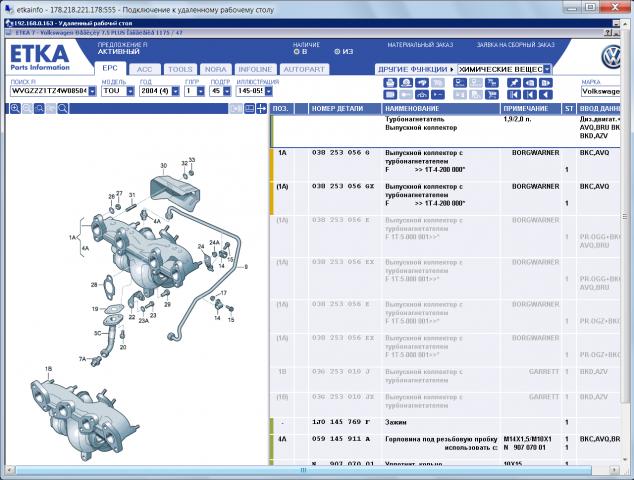Switch to the NORA tab
Viewport: 634px width, 480px height.
click(x=216, y=69)
